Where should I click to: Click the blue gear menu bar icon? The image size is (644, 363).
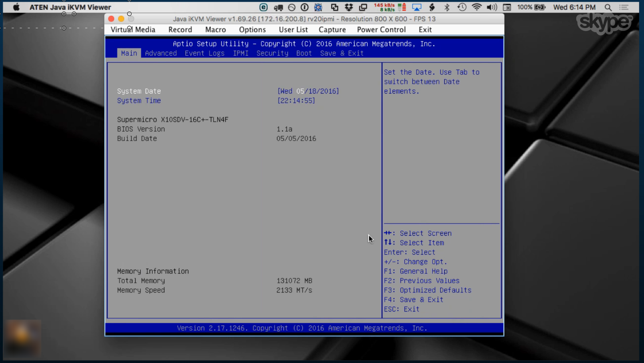click(x=318, y=7)
